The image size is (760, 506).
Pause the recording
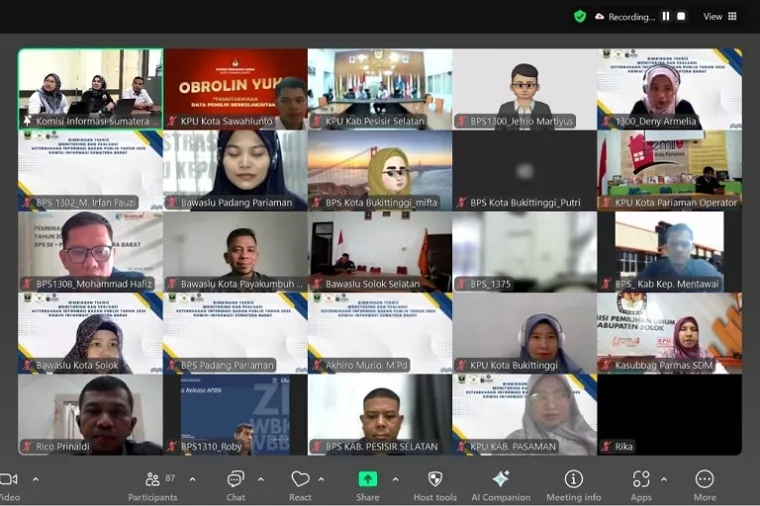666,16
